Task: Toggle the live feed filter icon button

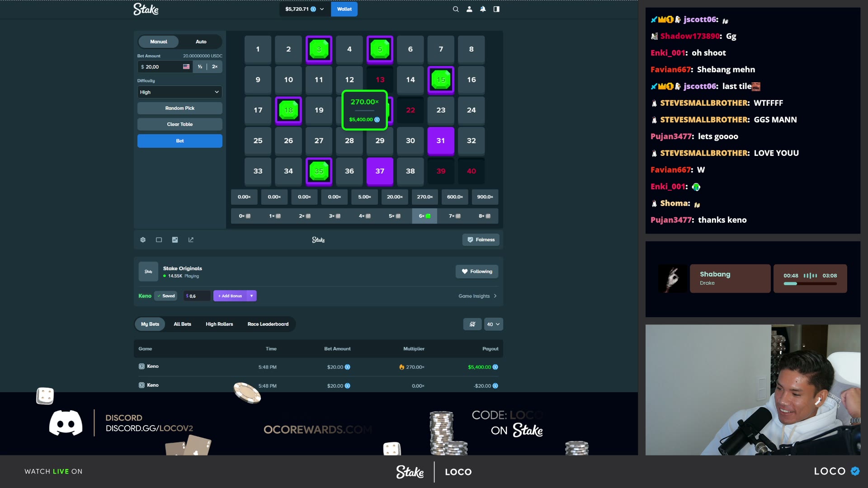Action: tap(472, 324)
